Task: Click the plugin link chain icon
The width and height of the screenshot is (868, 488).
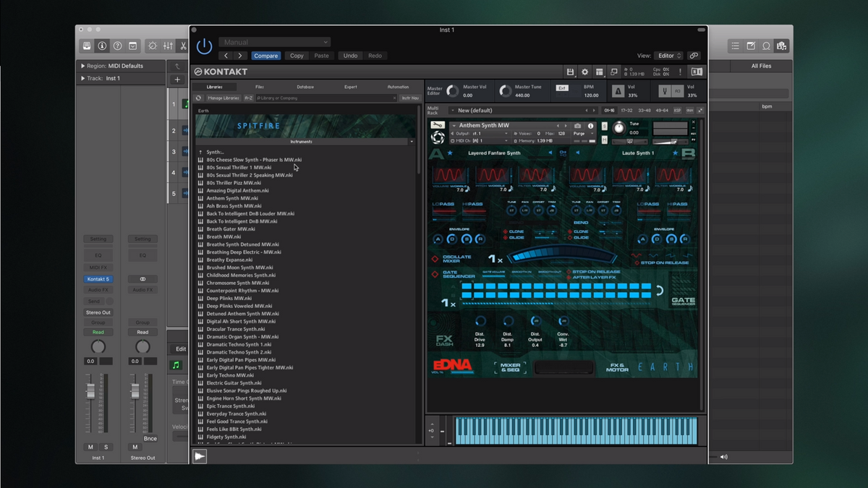Action: [694, 56]
